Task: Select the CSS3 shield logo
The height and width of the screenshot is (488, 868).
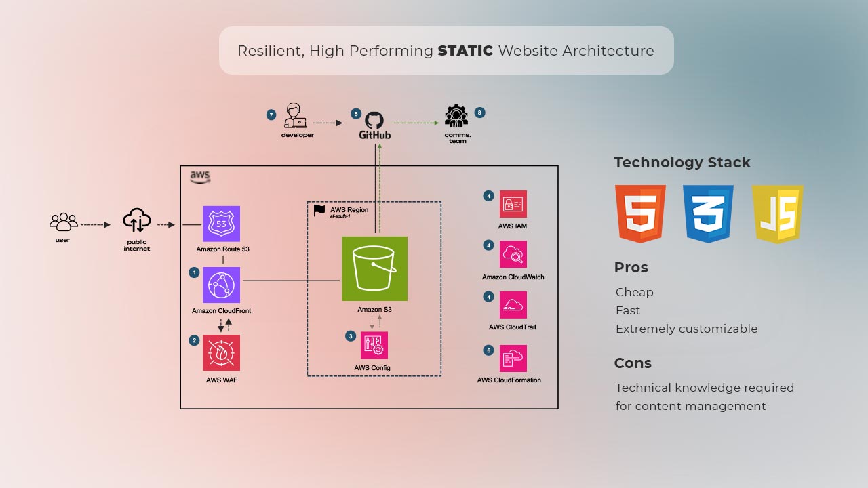Action: (x=709, y=213)
